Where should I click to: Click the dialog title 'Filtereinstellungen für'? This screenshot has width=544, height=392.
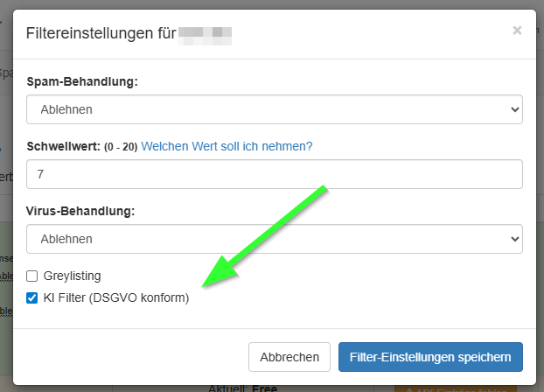[100, 34]
